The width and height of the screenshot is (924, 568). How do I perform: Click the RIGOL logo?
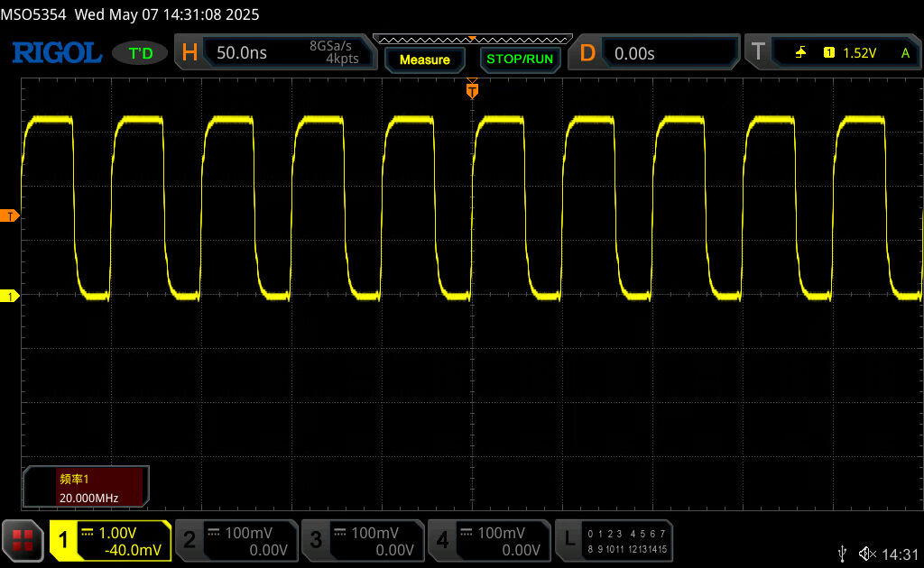(x=56, y=53)
